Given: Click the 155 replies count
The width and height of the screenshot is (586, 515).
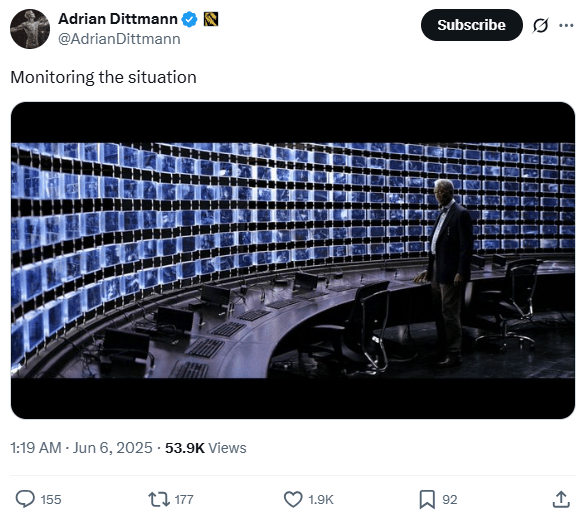Looking at the screenshot, I should pyautogui.click(x=51, y=500).
